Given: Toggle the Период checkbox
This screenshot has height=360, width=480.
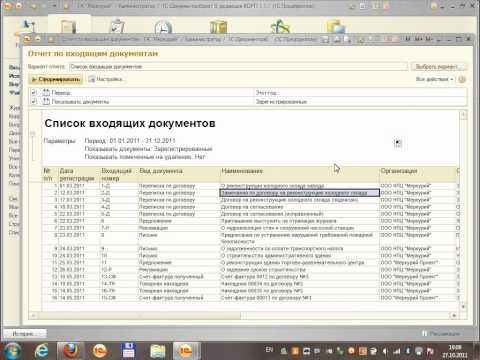Looking at the screenshot, I should [x=33, y=92].
